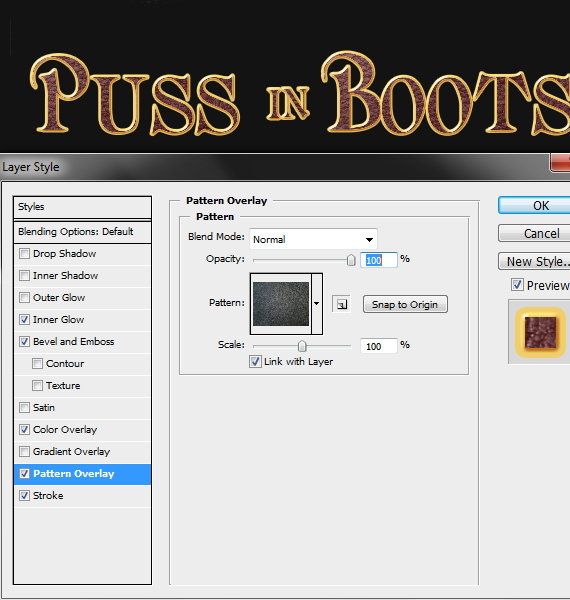Uncheck Bevel and Emboss checkbox
The width and height of the screenshot is (570, 600).
pyautogui.click(x=24, y=342)
